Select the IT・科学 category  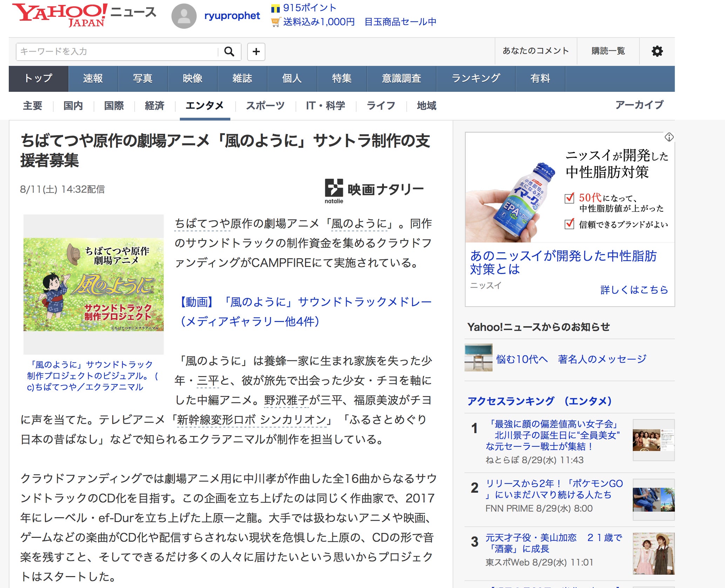pos(325,105)
